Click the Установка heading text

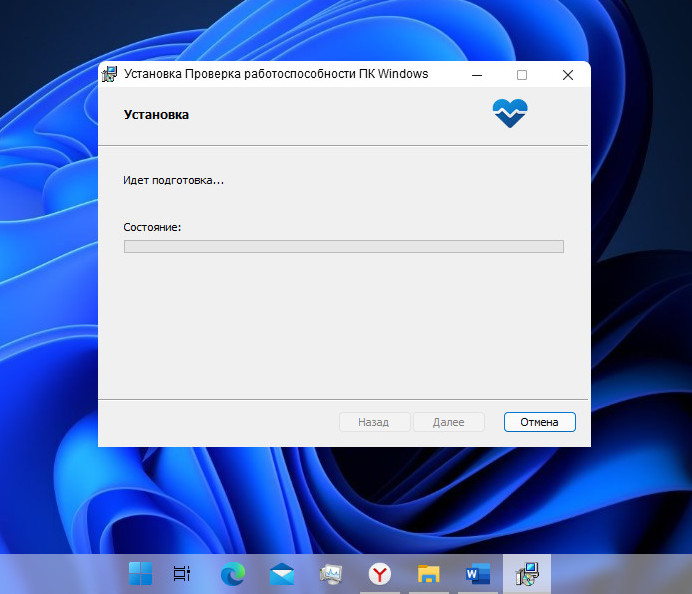(x=156, y=115)
